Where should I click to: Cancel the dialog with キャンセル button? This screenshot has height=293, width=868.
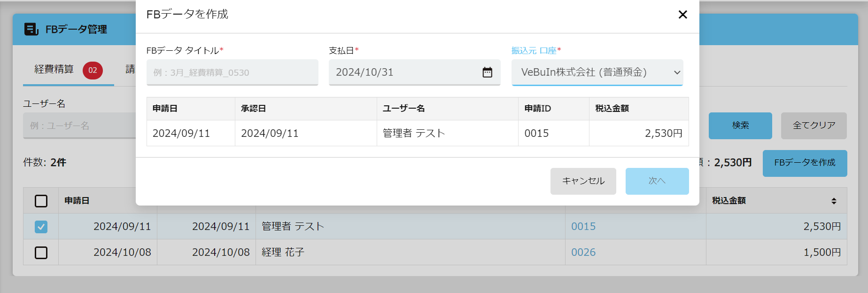[583, 181]
